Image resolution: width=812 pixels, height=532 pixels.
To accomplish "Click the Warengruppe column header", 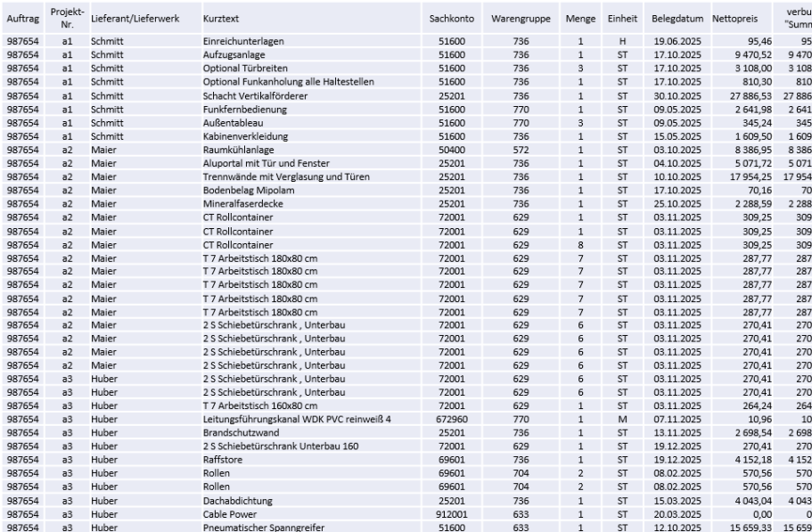I will tap(521, 18).
